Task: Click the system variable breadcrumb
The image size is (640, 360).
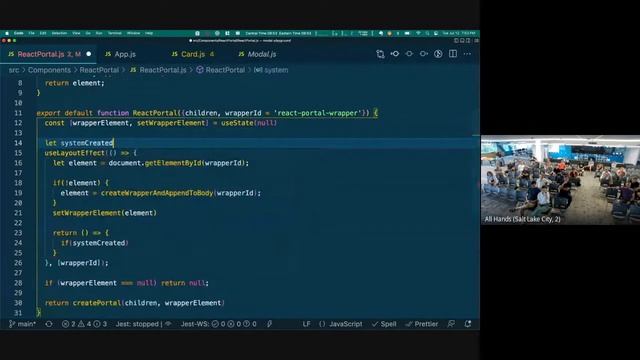Action: 271,70
